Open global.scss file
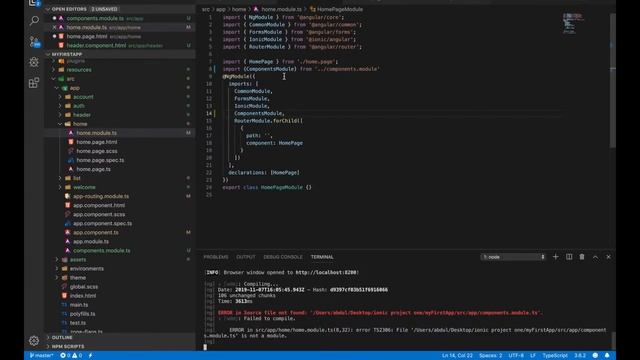This screenshot has width=640, height=360. coord(84,287)
